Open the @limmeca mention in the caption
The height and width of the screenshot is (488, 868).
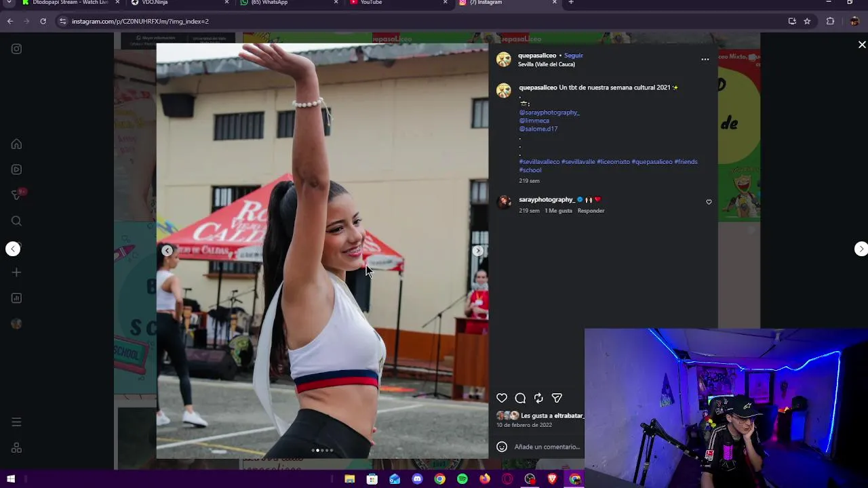coord(534,121)
